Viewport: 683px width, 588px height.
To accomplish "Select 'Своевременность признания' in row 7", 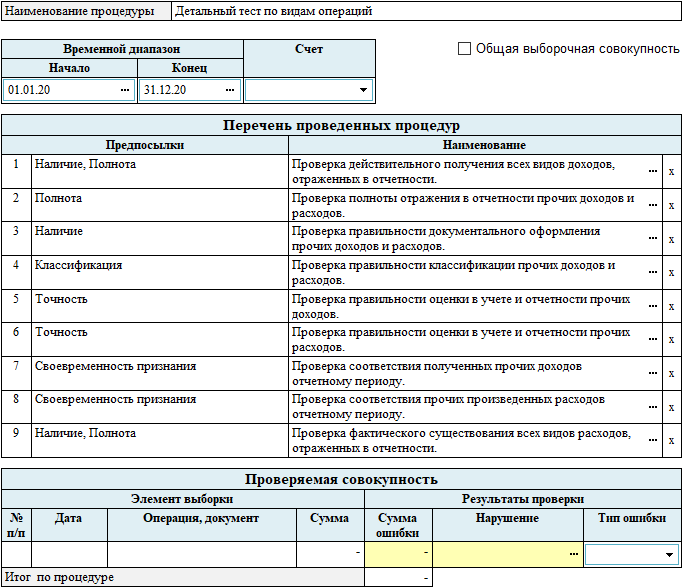I will 115,366.
